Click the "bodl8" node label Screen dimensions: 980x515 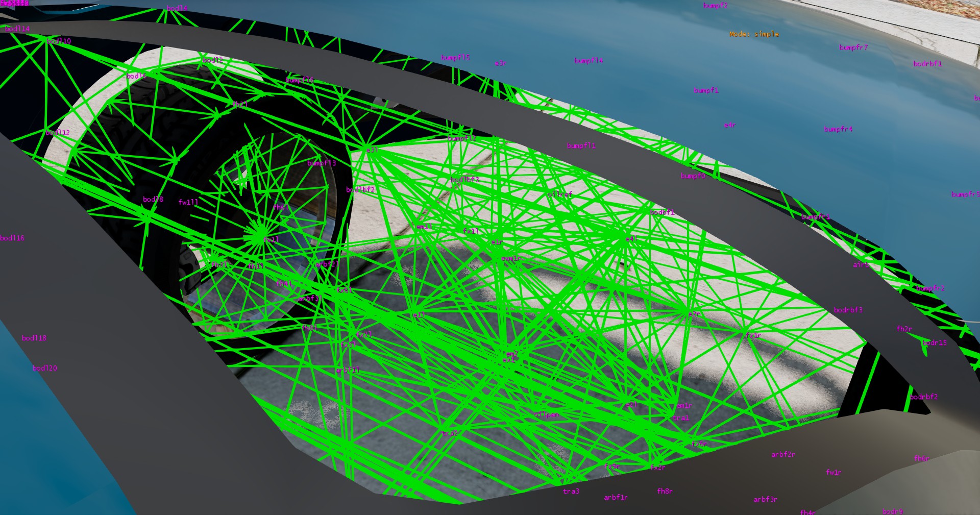(x=153, y=199)
